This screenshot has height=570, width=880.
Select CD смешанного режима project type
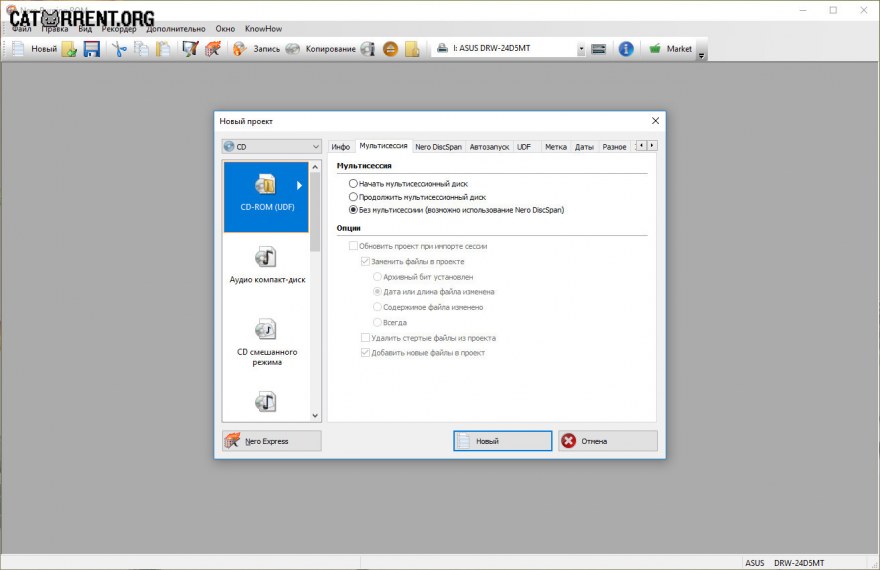(267, 342)
